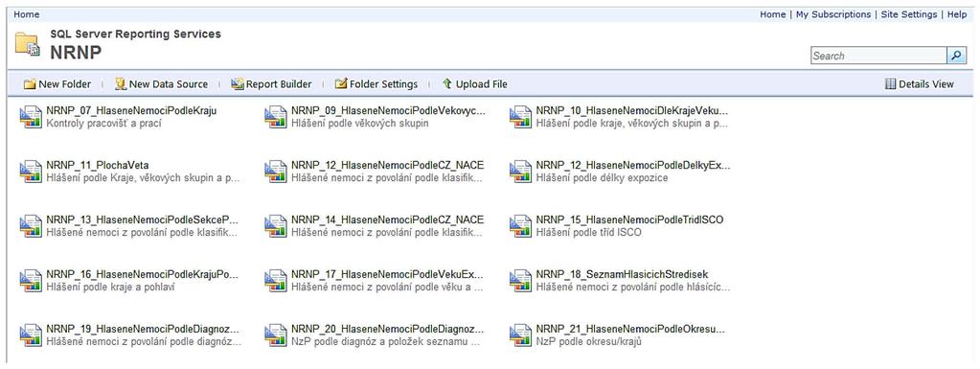Select report icon of NRNP_17_HlaseneNemociPodleVekuEx

[276, 280]
